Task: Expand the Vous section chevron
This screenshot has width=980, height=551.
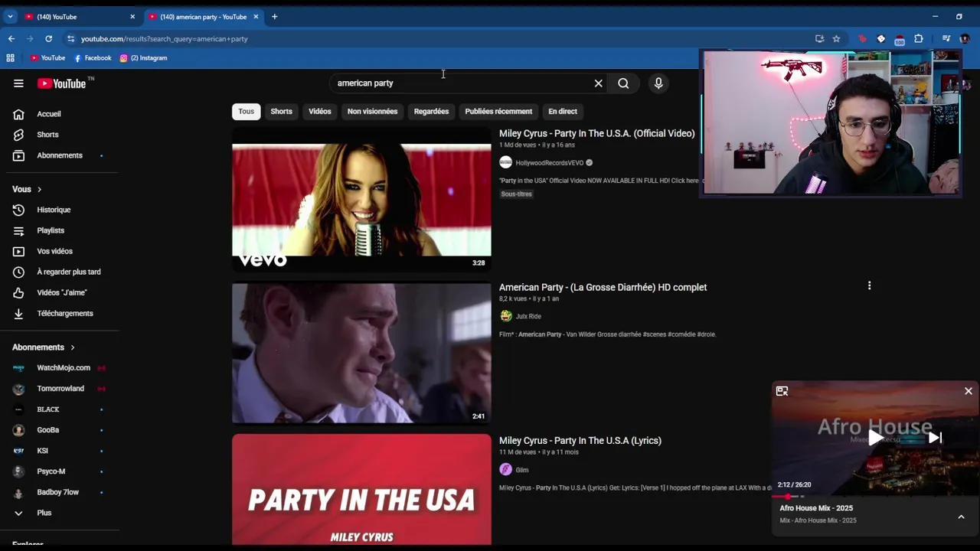Action: click(x=40, y=189)
